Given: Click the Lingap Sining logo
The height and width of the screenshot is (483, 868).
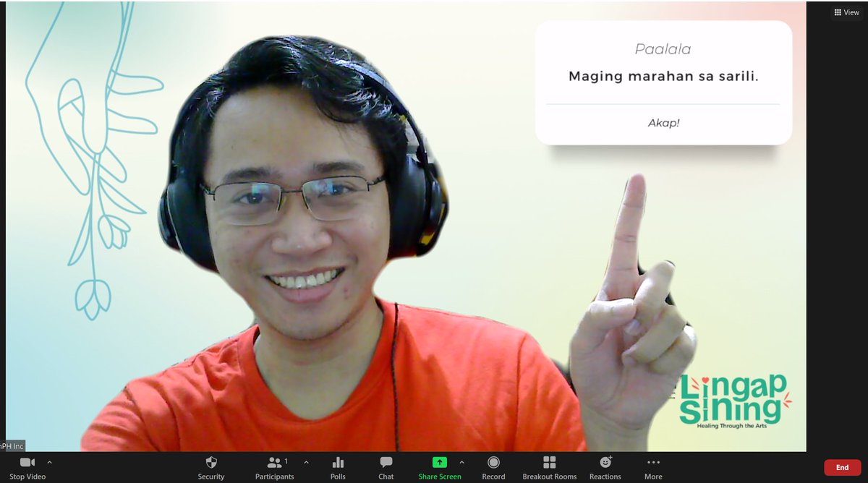Looking at the screenshot, I should [735, 401].
